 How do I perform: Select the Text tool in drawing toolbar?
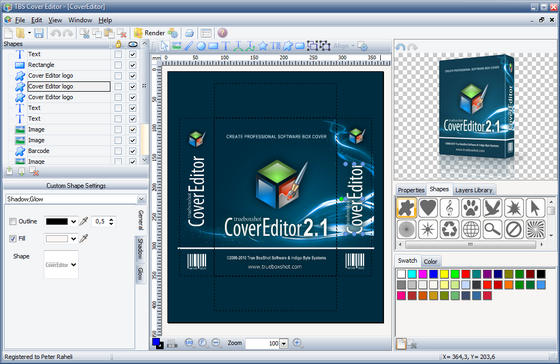click(x=226, y=46)
